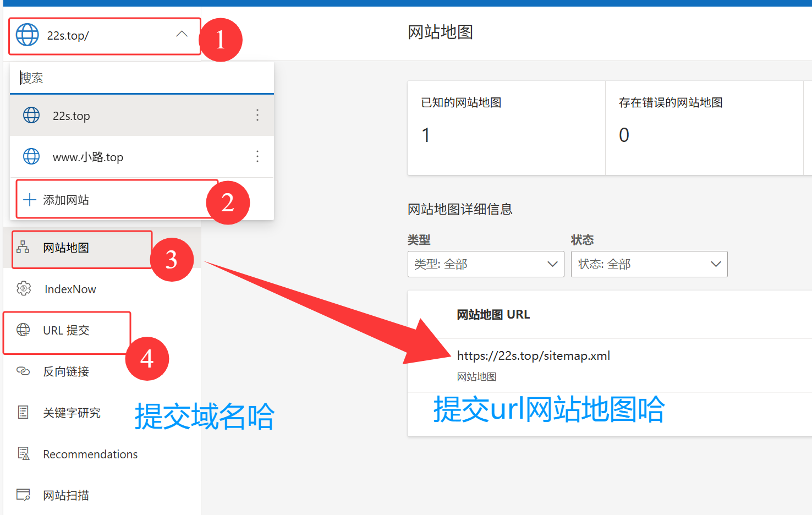
Task: Click the https://22s.top/sitemap.xml link
Action: pyautogui.click(x=534, y=355)
